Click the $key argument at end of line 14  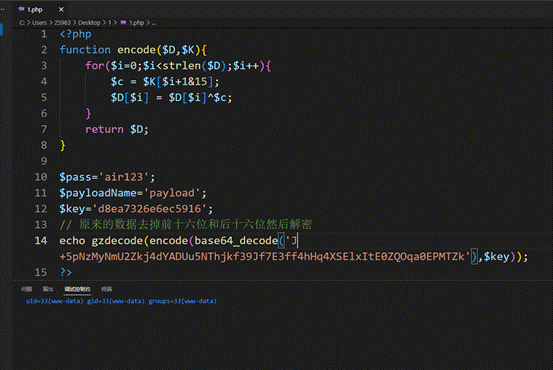[x=496, y=256]
